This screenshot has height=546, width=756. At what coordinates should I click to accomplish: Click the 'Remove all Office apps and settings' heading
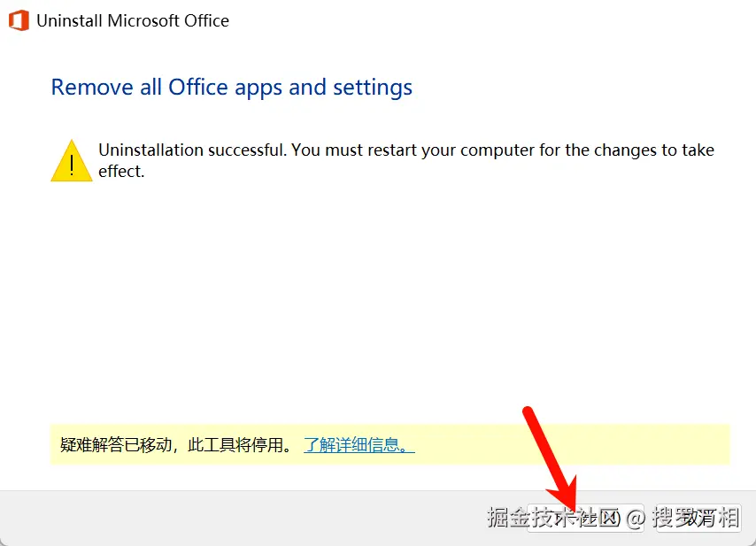coord(231,88)
